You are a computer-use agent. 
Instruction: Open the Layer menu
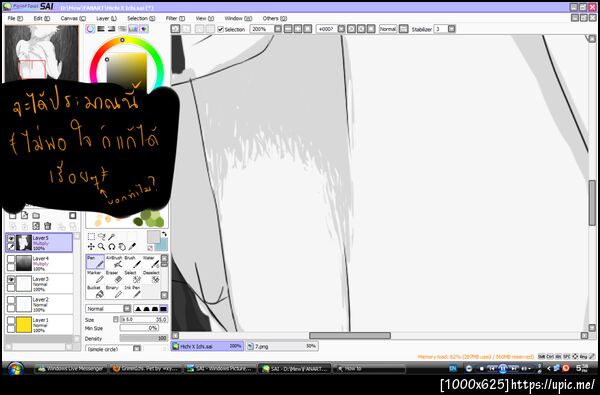(x=106, y=18)
